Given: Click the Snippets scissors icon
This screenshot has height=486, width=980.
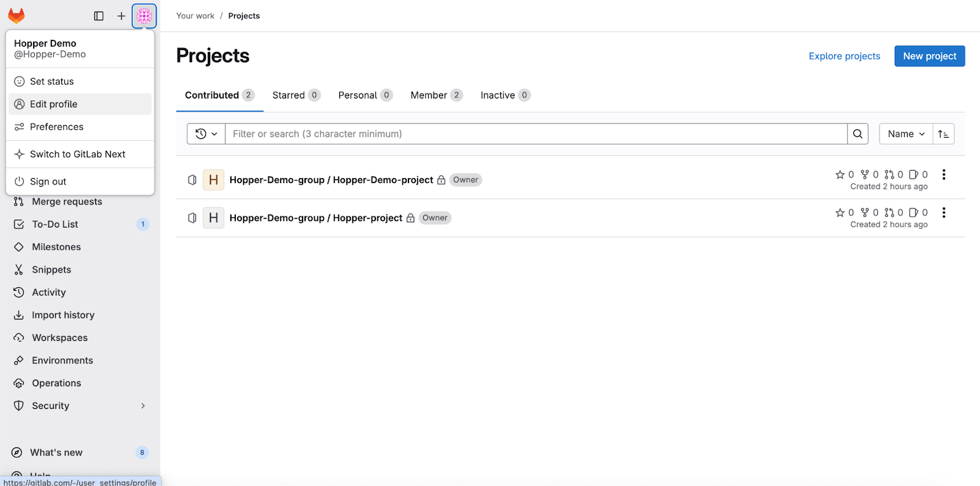Looking at the screenshot, I should click(x=19, y=269).
